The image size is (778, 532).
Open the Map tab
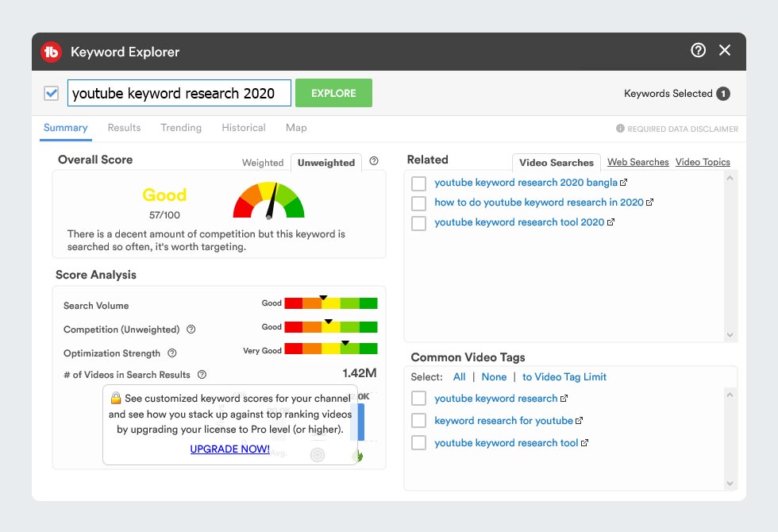[296, 128]
